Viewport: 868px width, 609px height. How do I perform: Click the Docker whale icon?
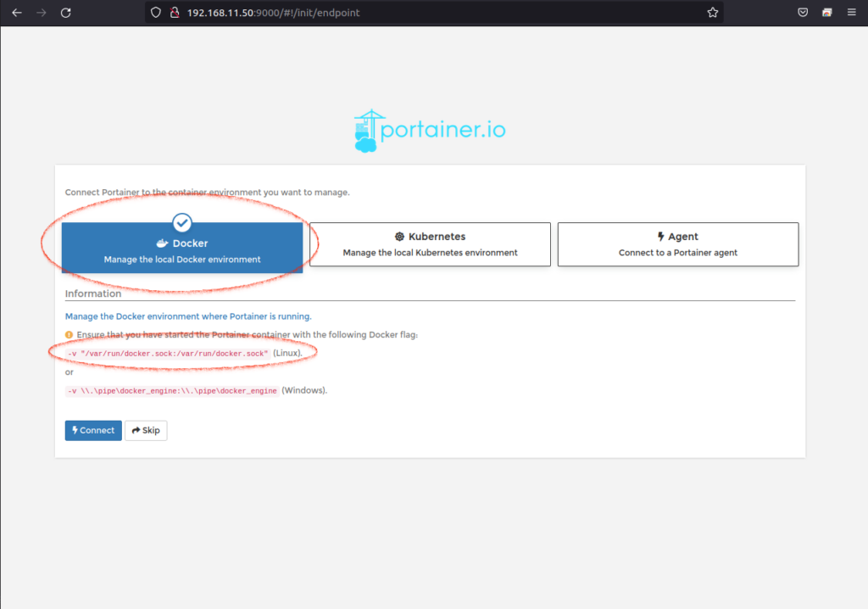pos(162,243)
